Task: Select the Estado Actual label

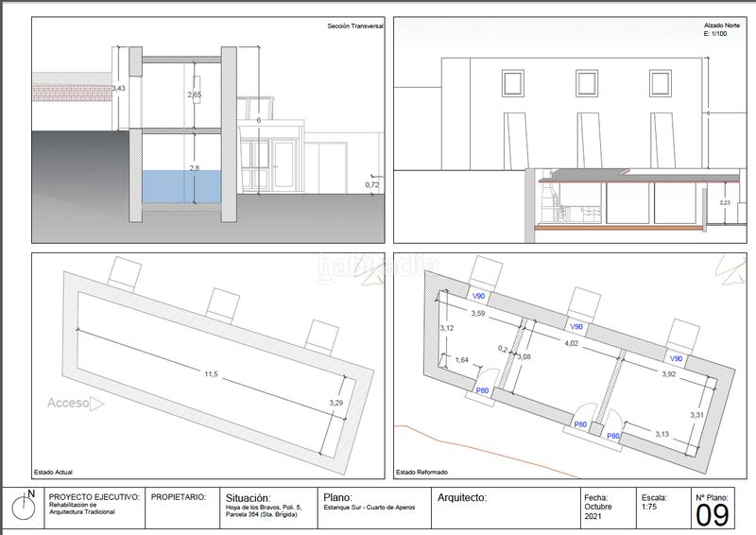Action: [53, 471]
